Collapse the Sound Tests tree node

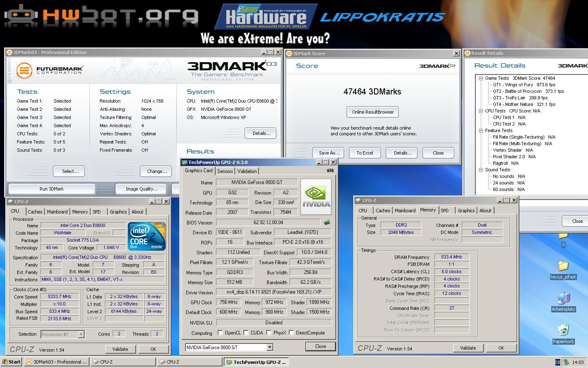481,170
